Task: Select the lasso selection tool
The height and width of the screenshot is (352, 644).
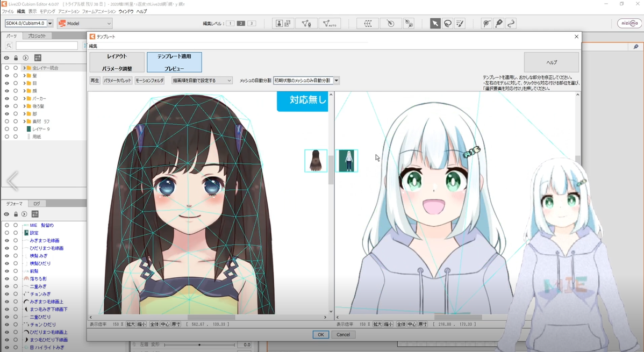Action: [x=448, y=24]
